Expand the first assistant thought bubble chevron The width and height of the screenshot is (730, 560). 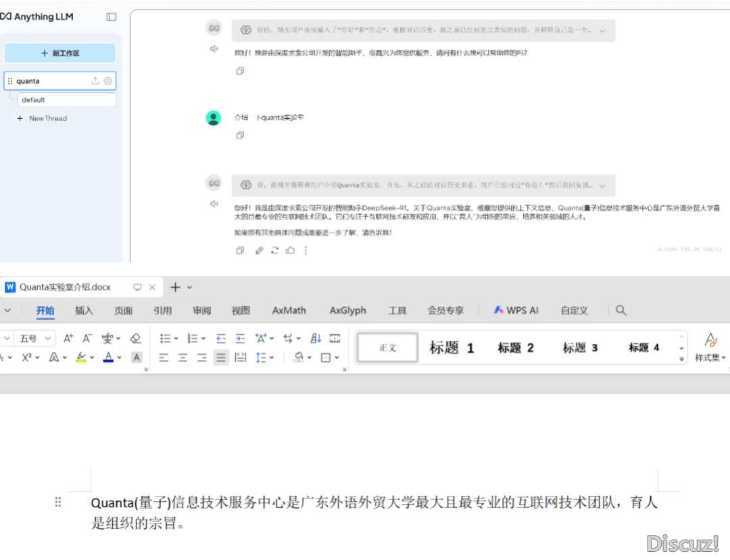point(602,30)
